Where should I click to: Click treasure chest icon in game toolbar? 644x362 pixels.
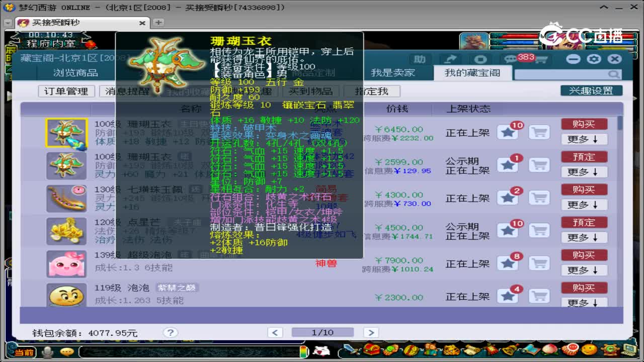coord(372,349)
